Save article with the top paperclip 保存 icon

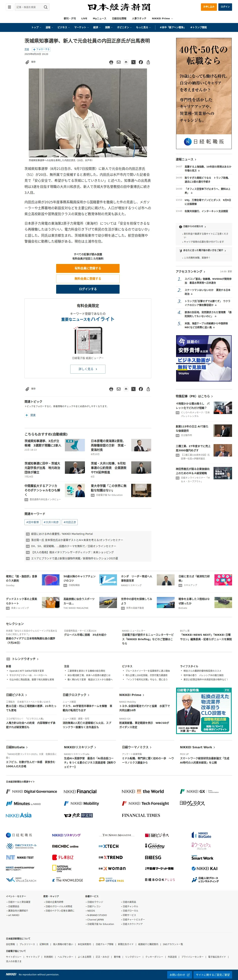coord(30,62)
